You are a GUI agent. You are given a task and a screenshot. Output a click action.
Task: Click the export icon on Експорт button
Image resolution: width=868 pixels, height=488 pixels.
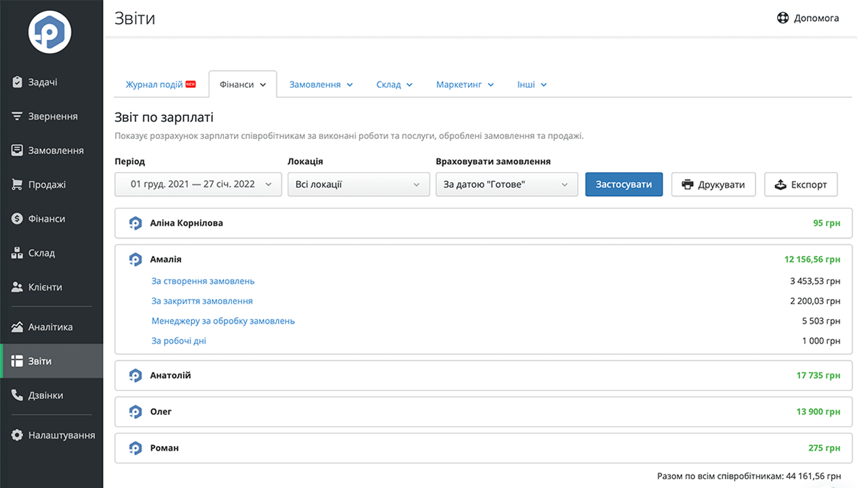(x=781, y=184)
